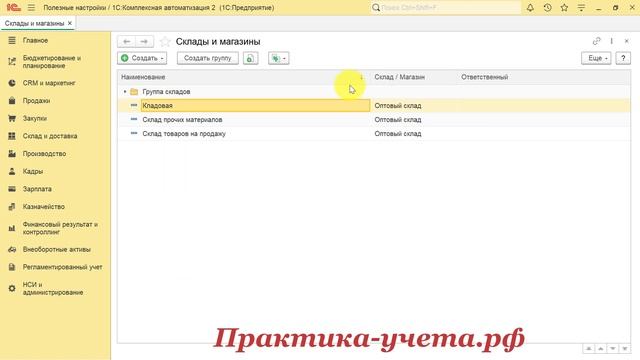
Task: Click the car icon for Внеоборотные активы
Action: point(12,249)
